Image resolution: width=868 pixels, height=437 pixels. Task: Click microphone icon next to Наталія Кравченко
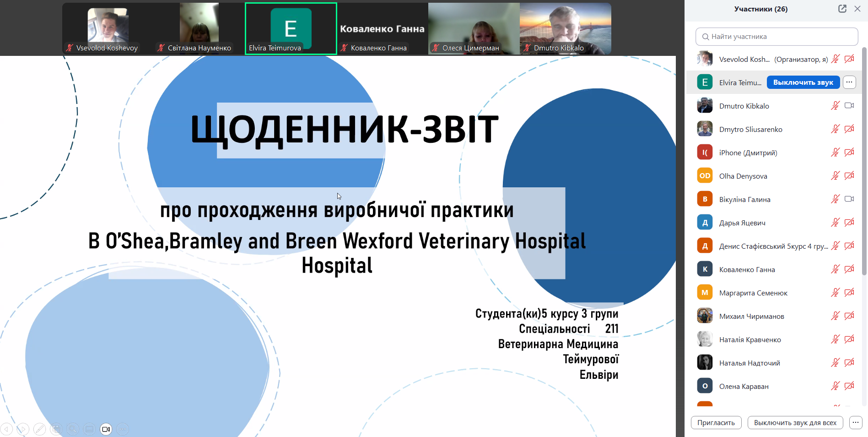coord(836,339)
